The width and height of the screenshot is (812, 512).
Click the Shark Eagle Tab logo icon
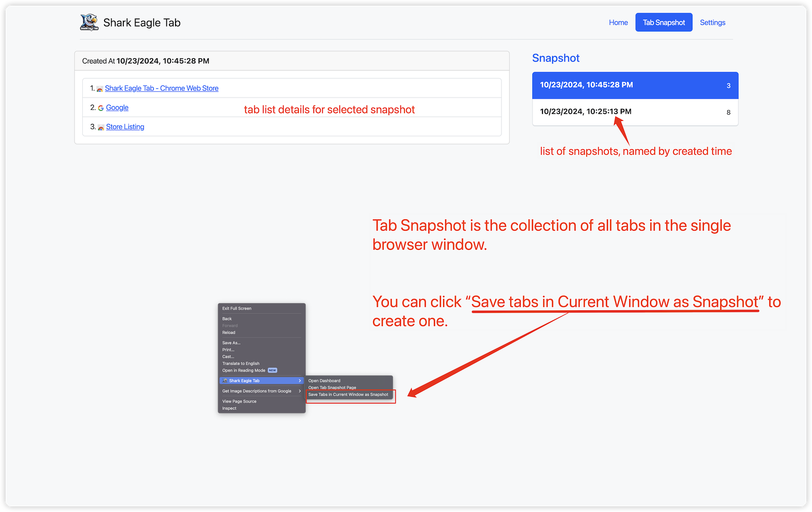click(x=89, y=22)
